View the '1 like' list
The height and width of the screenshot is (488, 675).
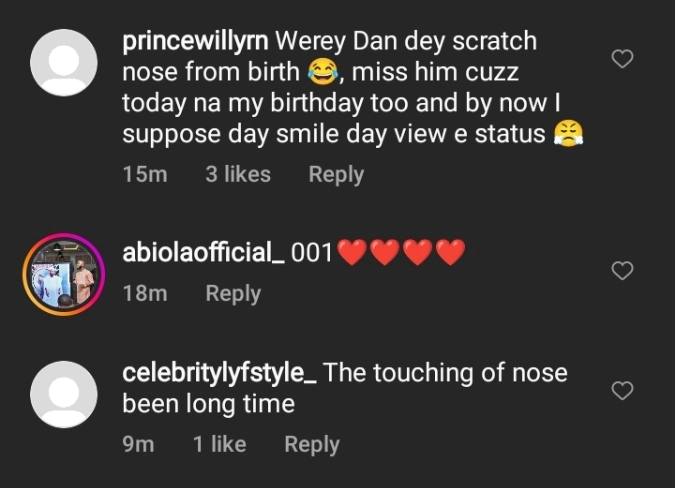(220, 444)
